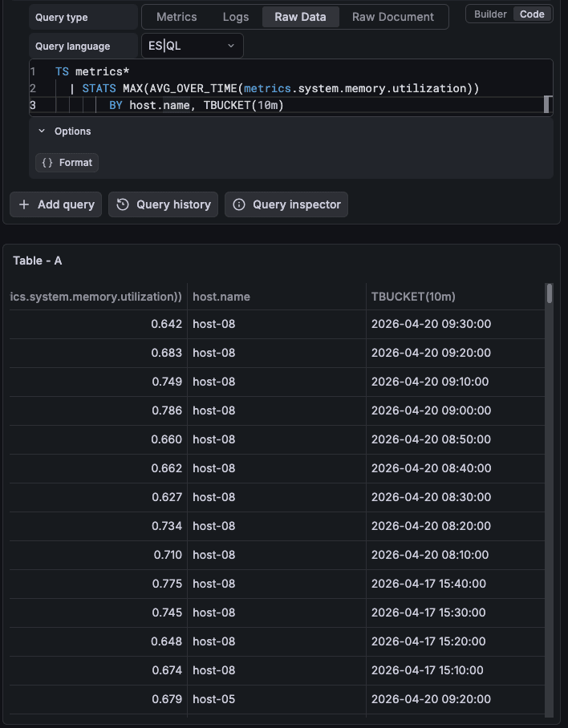Click the memory.utilization column header
Viewport: 568px width, 728px height.
pyautogui.click(x=98, y=296)
